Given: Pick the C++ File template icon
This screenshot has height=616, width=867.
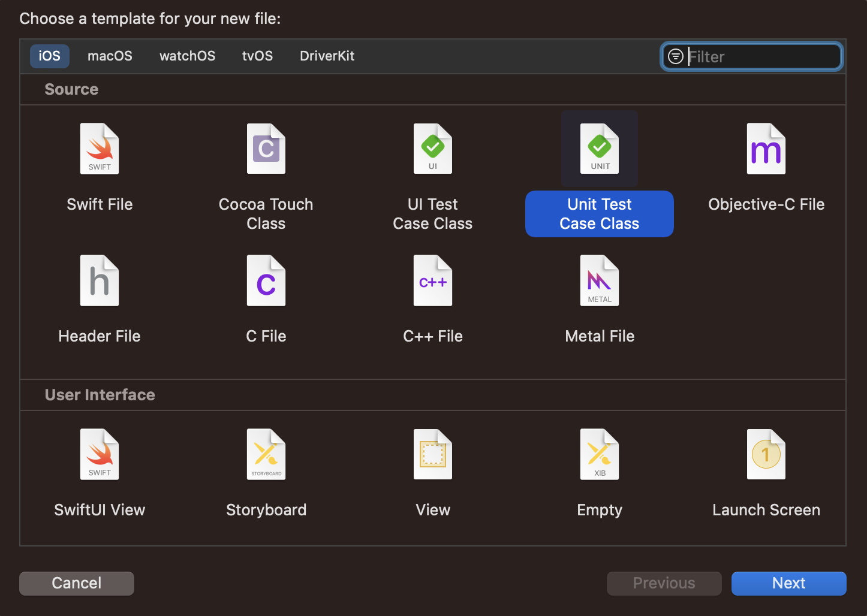Looking at the screenshot, I should [x=432, y=280].
